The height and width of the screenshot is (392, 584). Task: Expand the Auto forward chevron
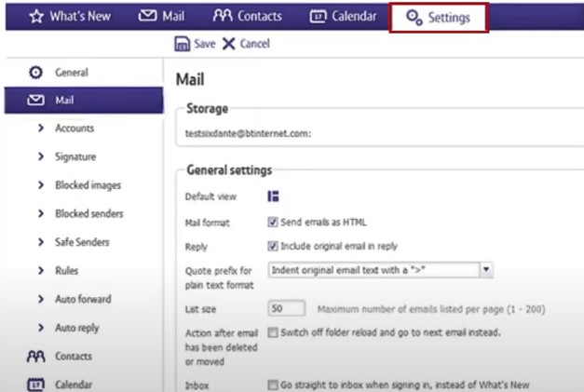coord(41,299)
